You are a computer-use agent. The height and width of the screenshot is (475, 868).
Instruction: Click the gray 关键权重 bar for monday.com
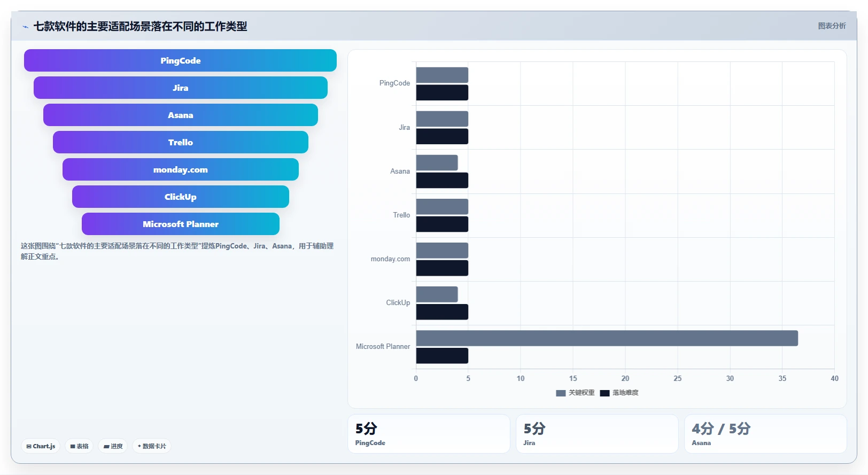click(442, 250)
